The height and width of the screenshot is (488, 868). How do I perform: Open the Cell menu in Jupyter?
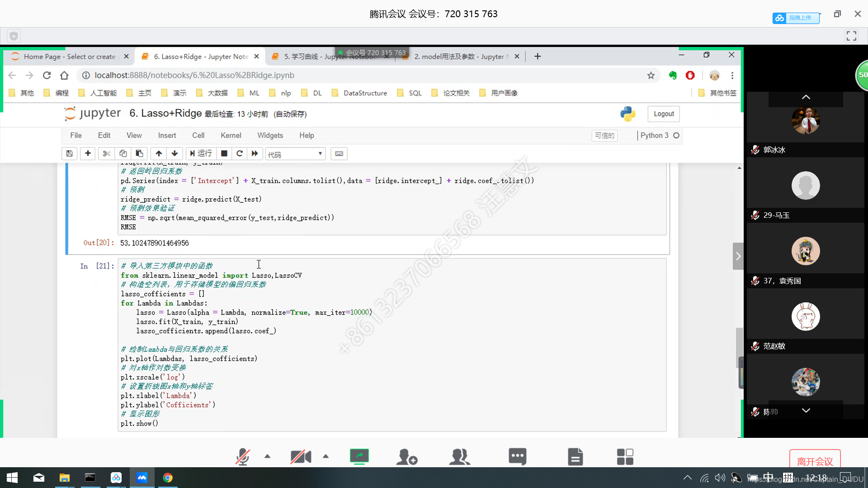point(198,136)
